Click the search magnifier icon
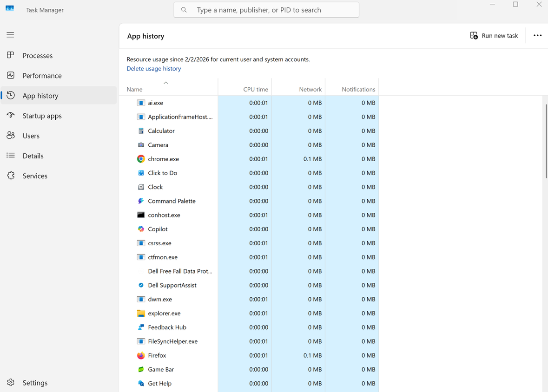The image size is (548, 392). (x=184, y=10)
